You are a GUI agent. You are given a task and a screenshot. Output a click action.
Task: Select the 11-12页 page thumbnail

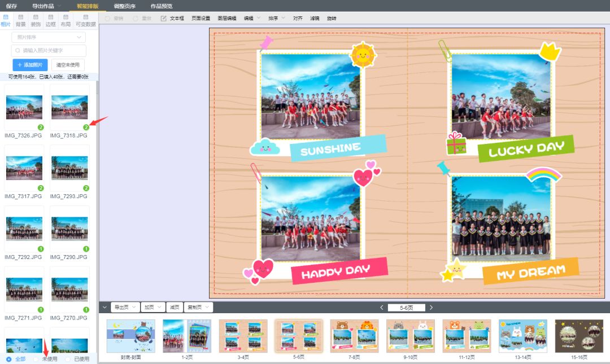point(467,336)
